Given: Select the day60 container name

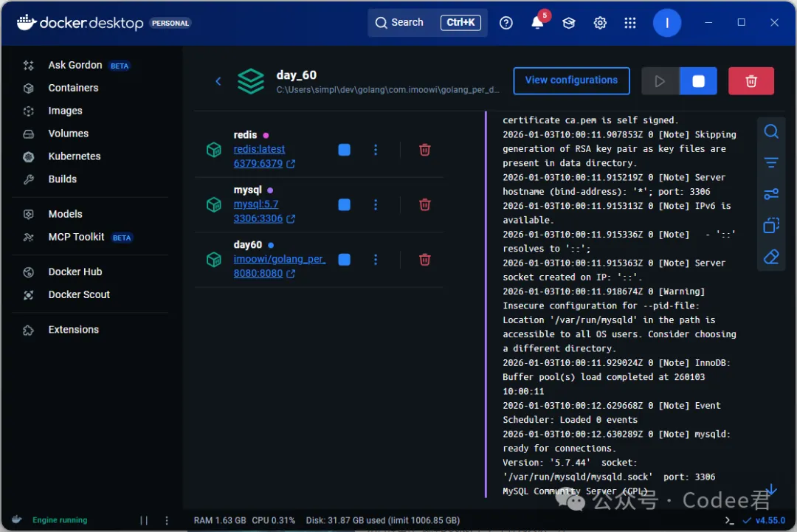Looking at the screenshot, I should pos(247,245).
